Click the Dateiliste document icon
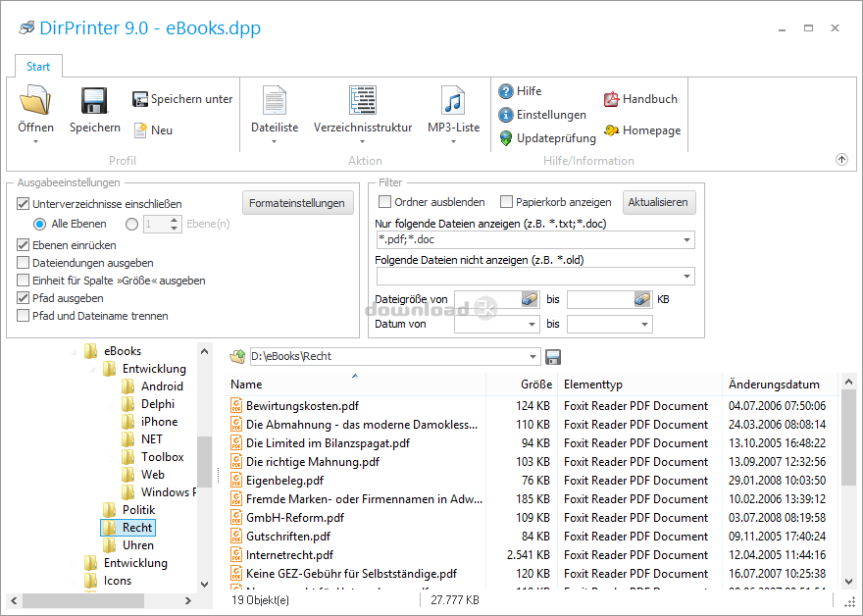The height and width of the screenshot is (616, 863). pos(275,101)
